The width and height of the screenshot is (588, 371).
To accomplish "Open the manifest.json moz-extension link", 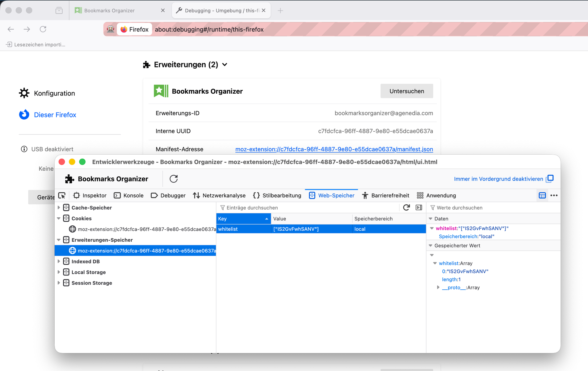I will [334, 149].
